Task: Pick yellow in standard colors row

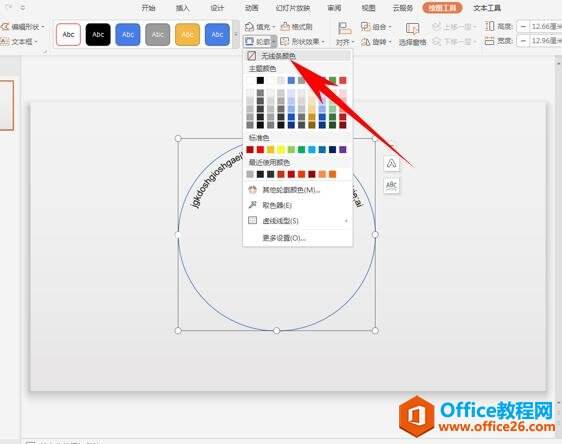Action: point(281,149)
